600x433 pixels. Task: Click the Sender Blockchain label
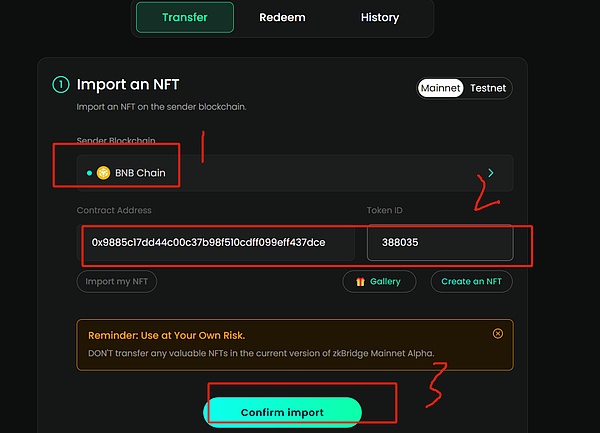[x=115, y=141]
